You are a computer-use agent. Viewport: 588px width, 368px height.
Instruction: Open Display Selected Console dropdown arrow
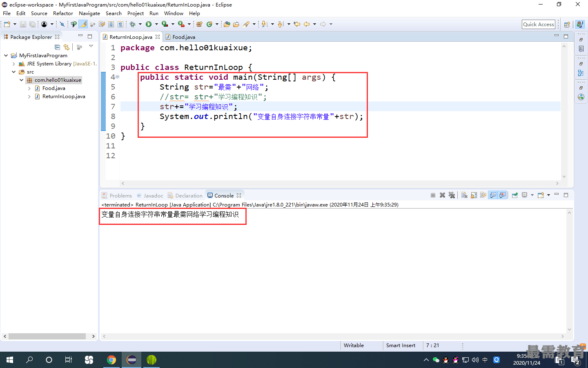[532, 195]
